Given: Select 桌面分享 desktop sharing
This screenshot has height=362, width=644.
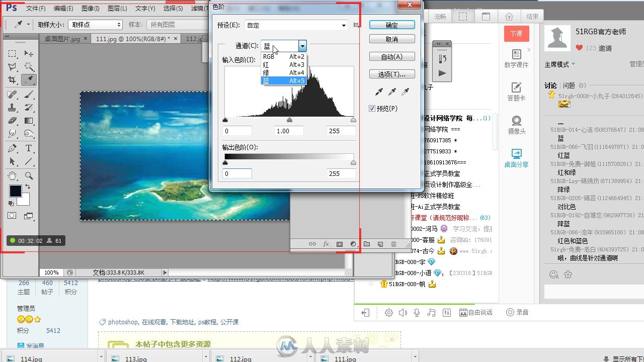Looking at the screenshot, I should click(x=516, y=158).
